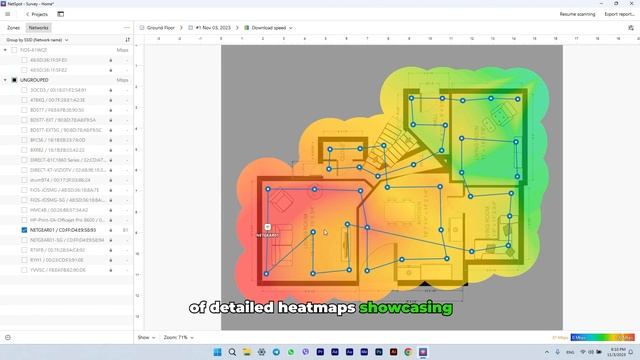Click Export report
This screenshot has height=360, width=640.
(x=619, y=14)
